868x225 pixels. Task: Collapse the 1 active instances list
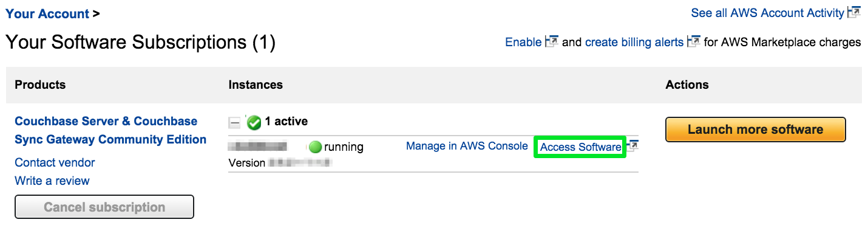pos(234,123)
